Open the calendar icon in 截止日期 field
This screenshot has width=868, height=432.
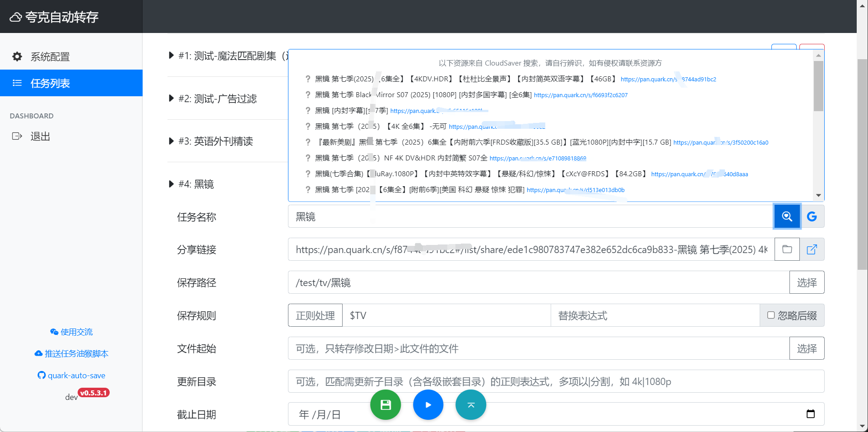[x=811, y=413]
